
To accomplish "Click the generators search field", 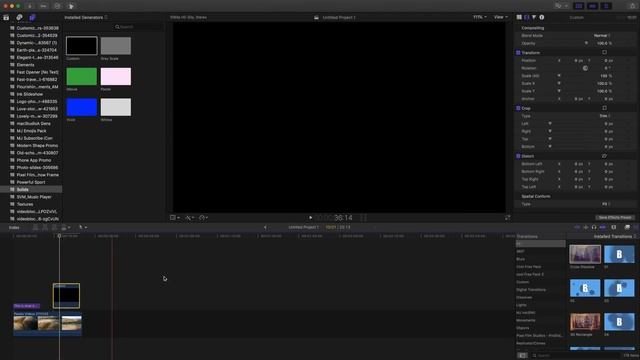I will 138,27.
